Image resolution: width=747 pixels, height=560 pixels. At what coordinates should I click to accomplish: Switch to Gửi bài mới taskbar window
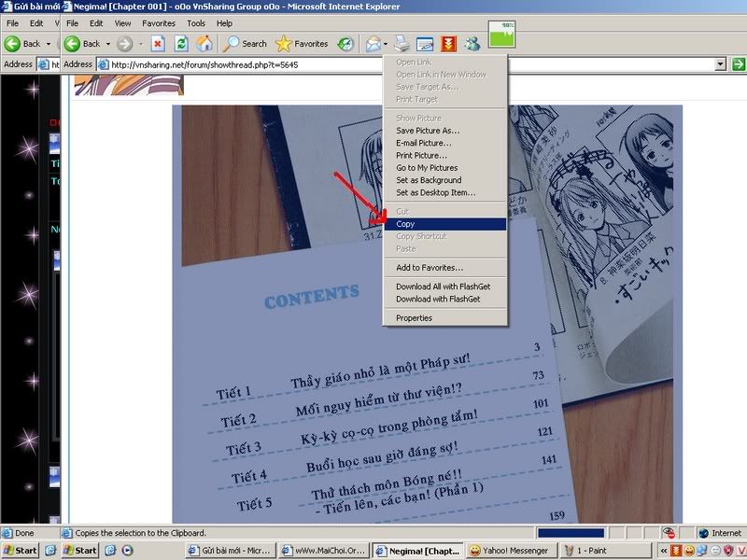[x=230, y=551]
